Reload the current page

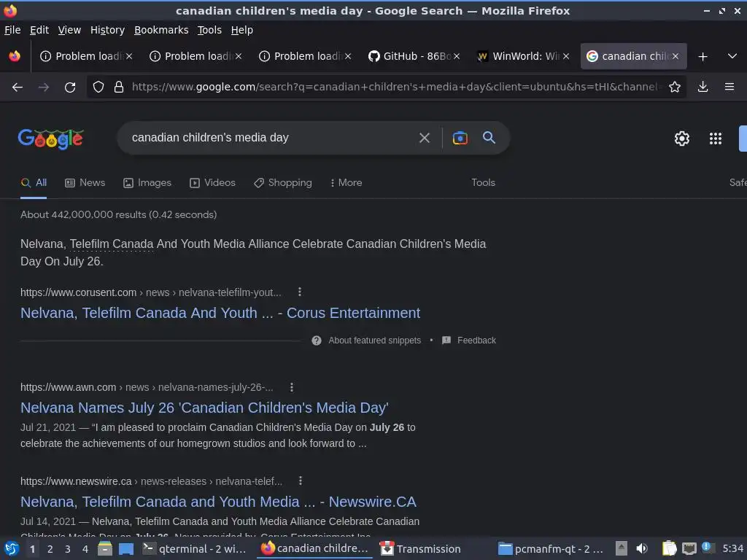(x=70, y=87)
